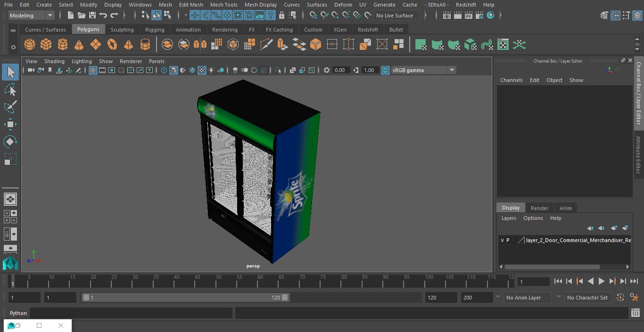Activate the Paint selection tool

[10, 107]
